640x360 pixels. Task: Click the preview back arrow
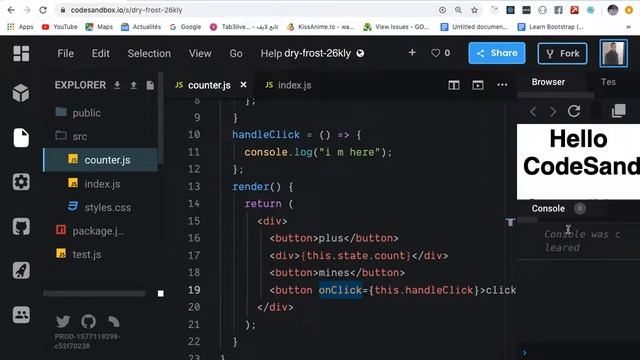[533, 111]
